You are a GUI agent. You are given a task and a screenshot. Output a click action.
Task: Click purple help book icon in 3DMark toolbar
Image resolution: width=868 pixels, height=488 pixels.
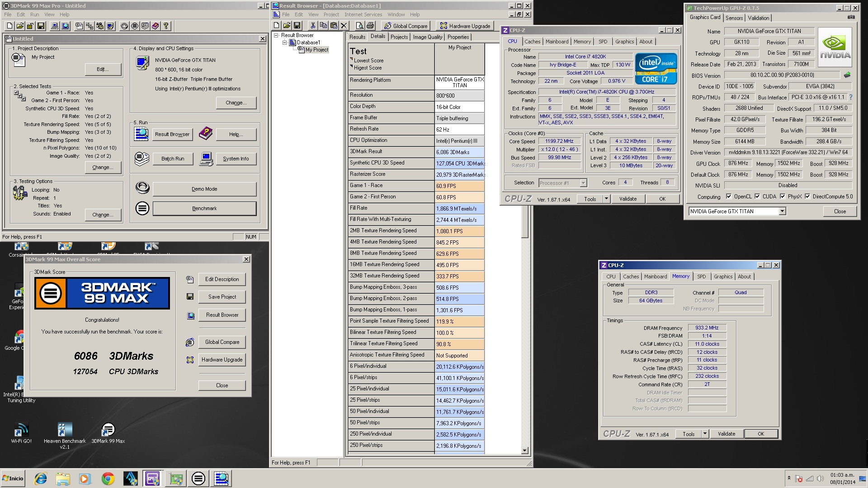(x=156, y=26)
